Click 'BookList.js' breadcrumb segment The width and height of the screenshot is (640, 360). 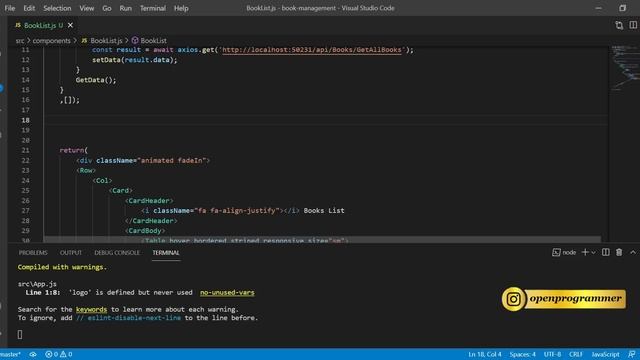106,40
